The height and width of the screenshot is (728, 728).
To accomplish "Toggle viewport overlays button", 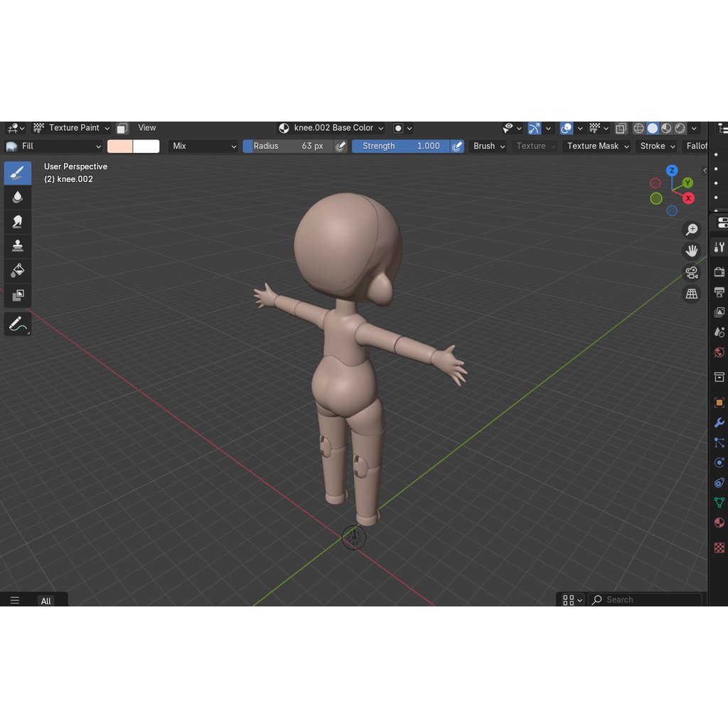I will pyautogui.click(x=567, y=128).
